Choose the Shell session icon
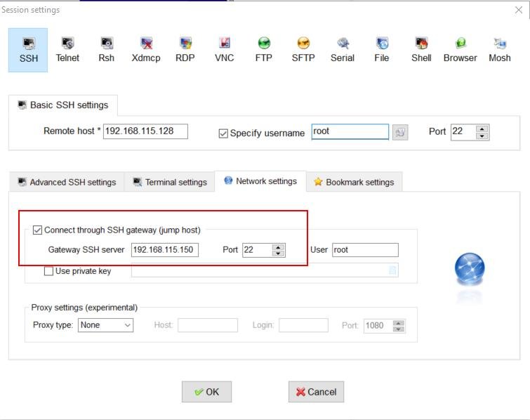Image resolution: width=530 pixels, height=420 pixels. tap(421, 50)
